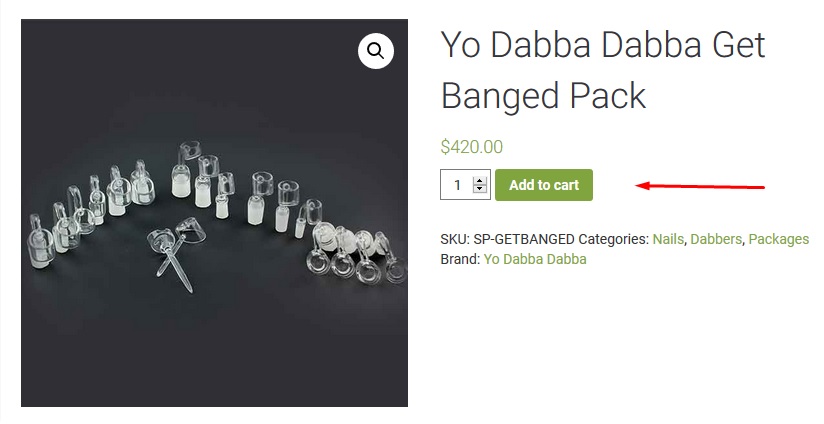Click the group of ring-shaped glass nails in photo

click(x=359, y=253)
